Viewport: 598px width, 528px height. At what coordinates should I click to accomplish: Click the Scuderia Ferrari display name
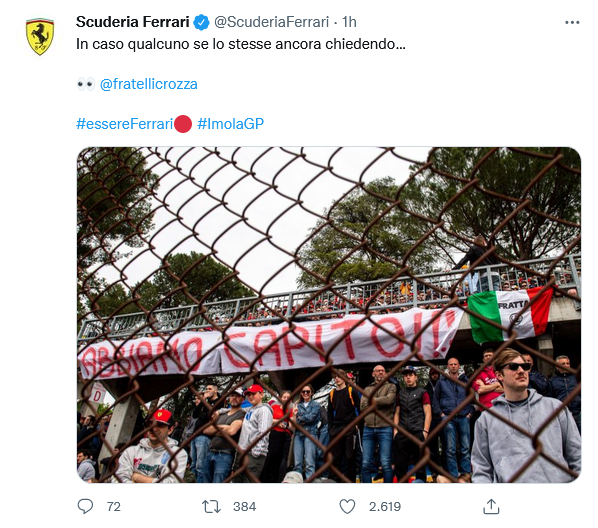point(133,22)
